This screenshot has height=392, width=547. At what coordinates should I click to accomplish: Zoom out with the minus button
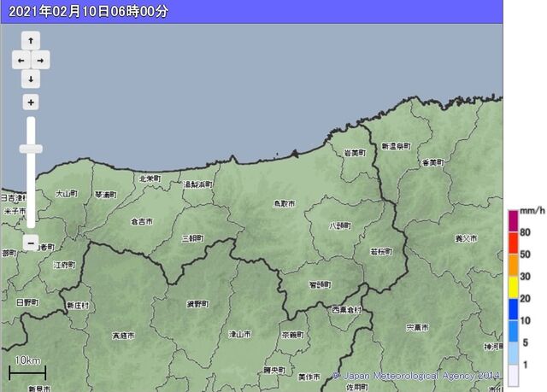pyautogui.click(x=31, y=243)
